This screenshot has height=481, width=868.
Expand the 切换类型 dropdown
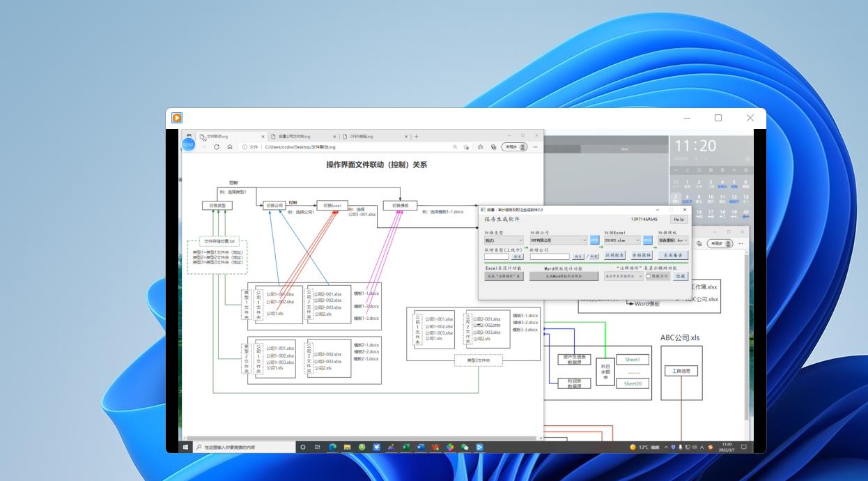[x=503, y=240]
